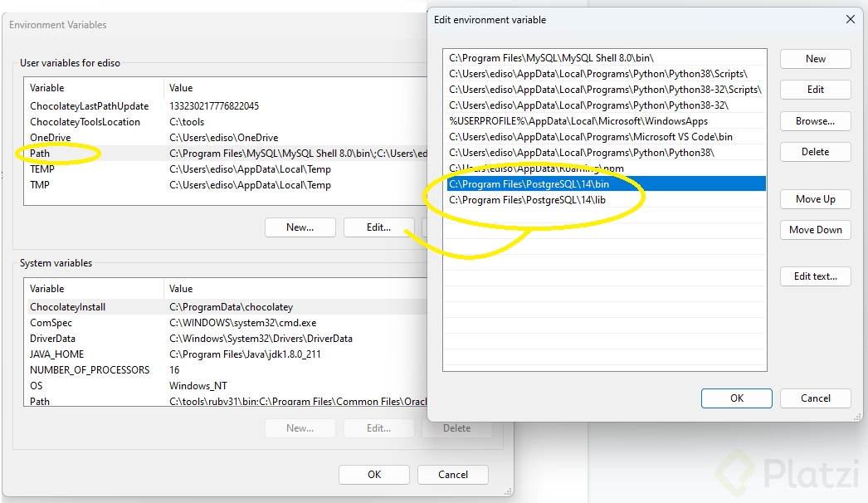This screenshot has height=503, width=868.
Task: Select the Python38\Scripts\ path entry
Action: point(605,74)
